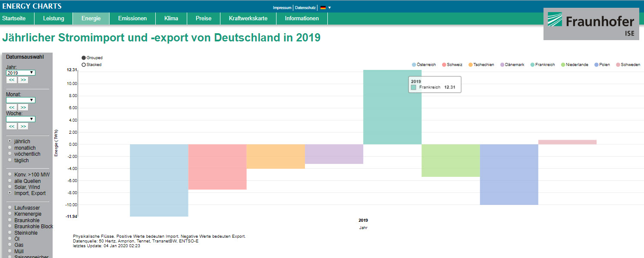Toggle Österreich series in the legend
Viewport: 644px width, 258px height.
(x=424, y=65)
